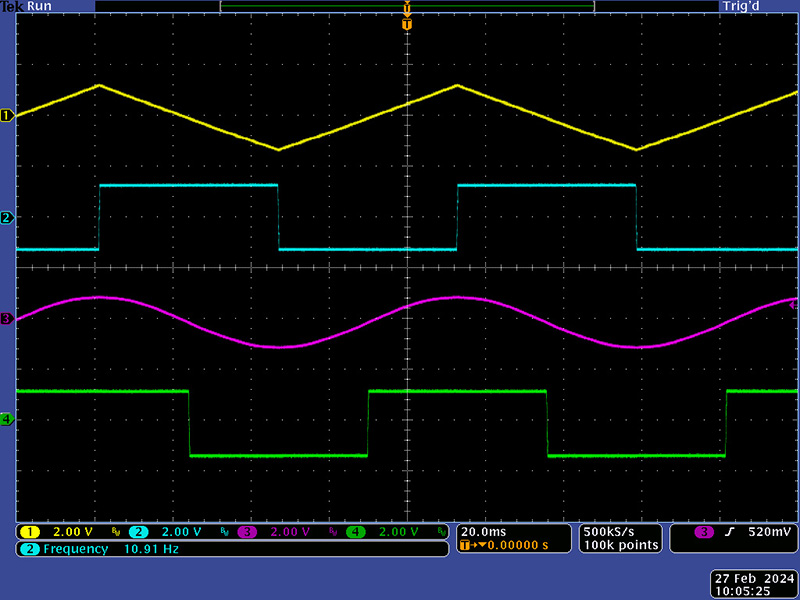Image resolution: width=800 pixels, height=600 pixels.
Task: Click the bandwidth limit icon beside channel 1 scale
Action: [x=115, y=533]
